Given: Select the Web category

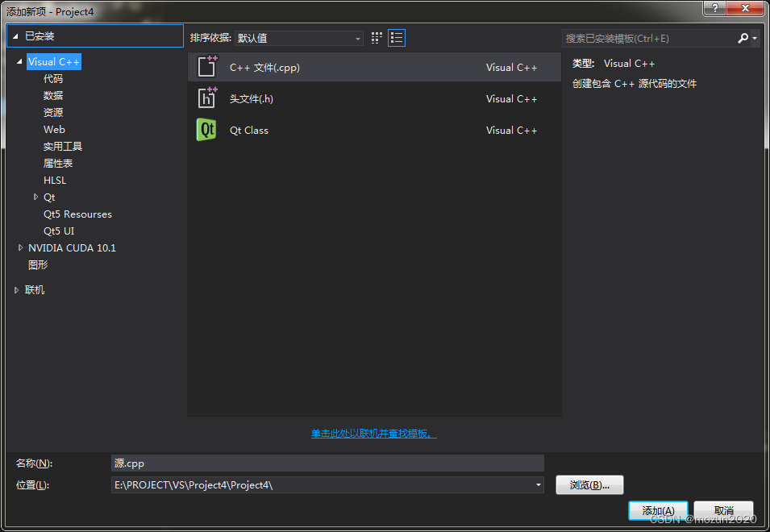Looking at the screenshot, I should coord(54,129).
